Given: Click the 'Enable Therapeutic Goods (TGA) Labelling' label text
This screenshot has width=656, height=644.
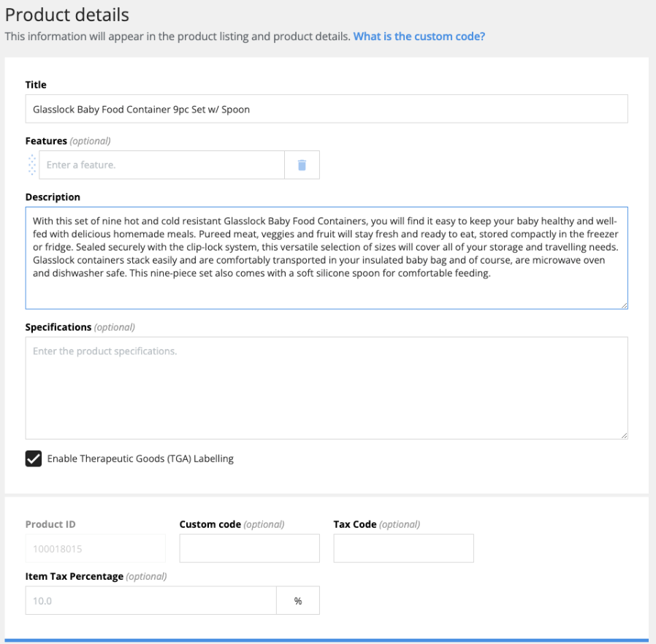Looking at the screenshot, I should point(140,459).
